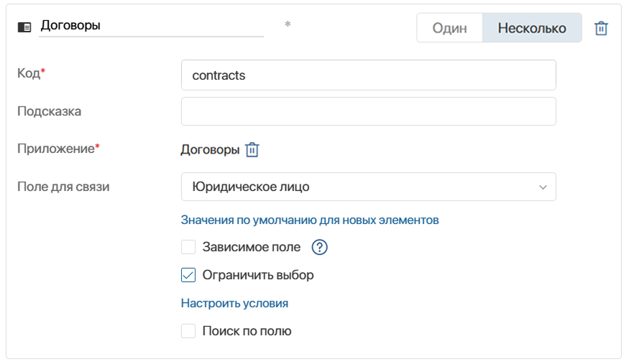This screenshot has height=364, width=629.
Task: Open the Настроить условия link
Action: click(234, 303)
